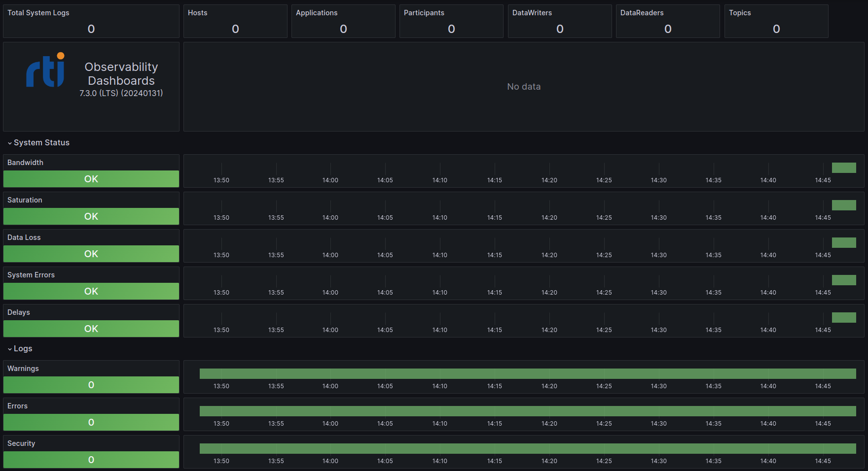Screen dimensions: 868x471
Task: Click the System Errors OK indicator
Action: click(91, 291)
